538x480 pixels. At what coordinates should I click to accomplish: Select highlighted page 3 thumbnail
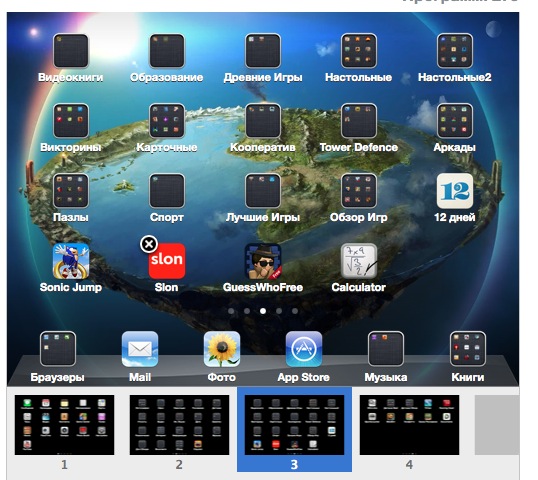click(294, 425)
